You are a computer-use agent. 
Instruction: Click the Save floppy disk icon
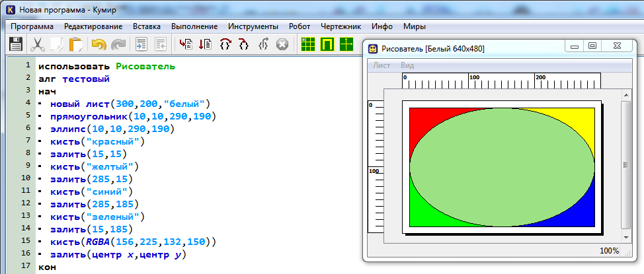coord(16,45)
